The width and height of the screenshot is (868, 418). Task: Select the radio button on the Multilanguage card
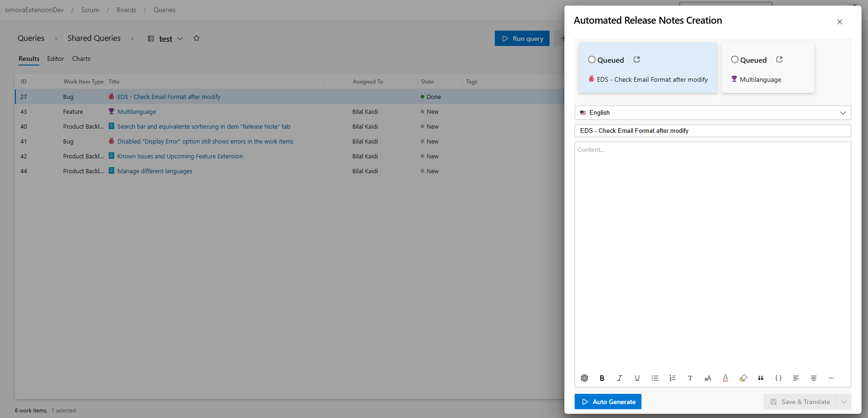tap(735, 59)
